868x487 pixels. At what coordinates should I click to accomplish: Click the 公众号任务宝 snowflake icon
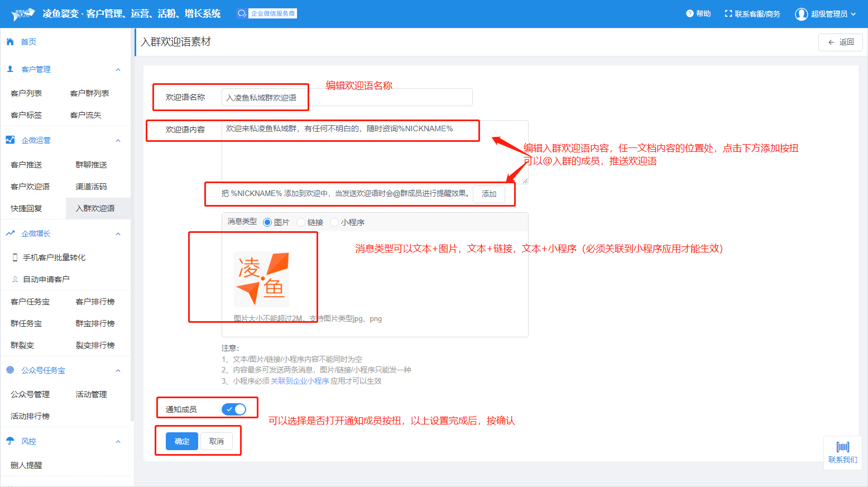(x=10, y=370)
